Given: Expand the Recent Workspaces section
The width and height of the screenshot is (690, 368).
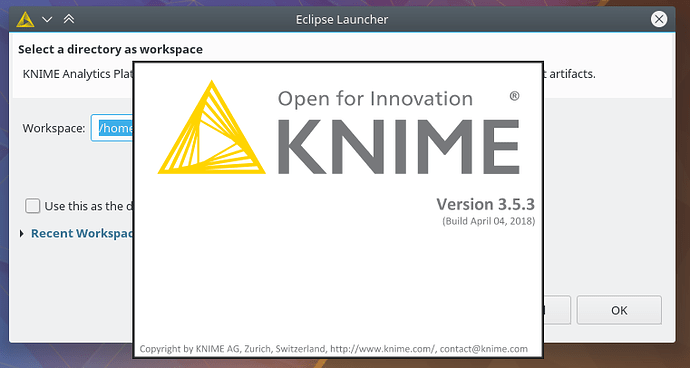Looking at the screenshot, I should (22, 234).
